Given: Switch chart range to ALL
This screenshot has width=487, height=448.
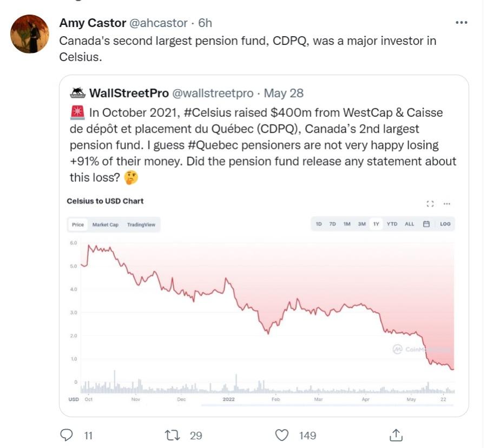Looking at the screenshot, I should 410,224.
